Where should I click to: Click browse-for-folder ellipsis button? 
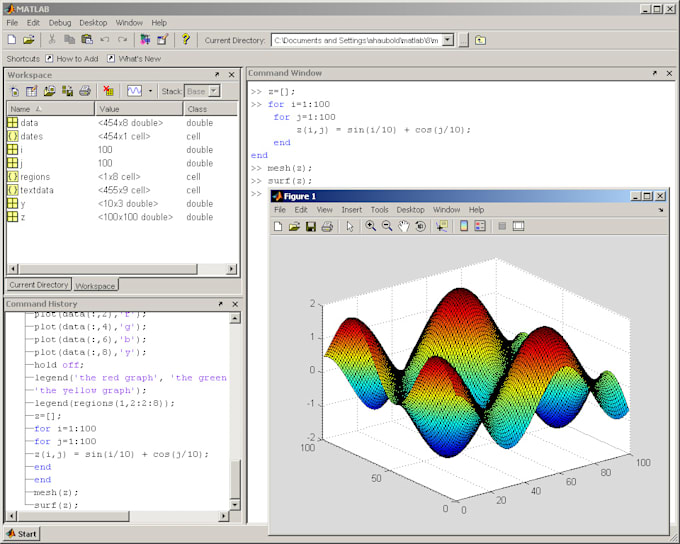(x=464, y=40)
